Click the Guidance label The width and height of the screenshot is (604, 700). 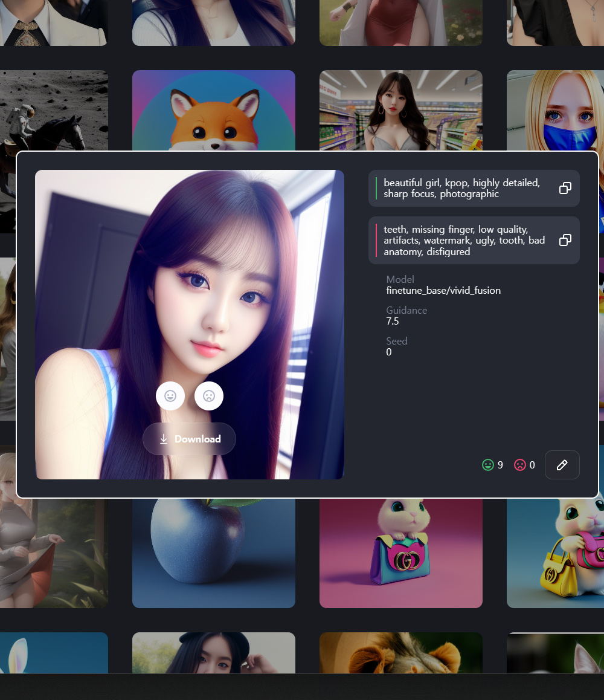[406, 310]
